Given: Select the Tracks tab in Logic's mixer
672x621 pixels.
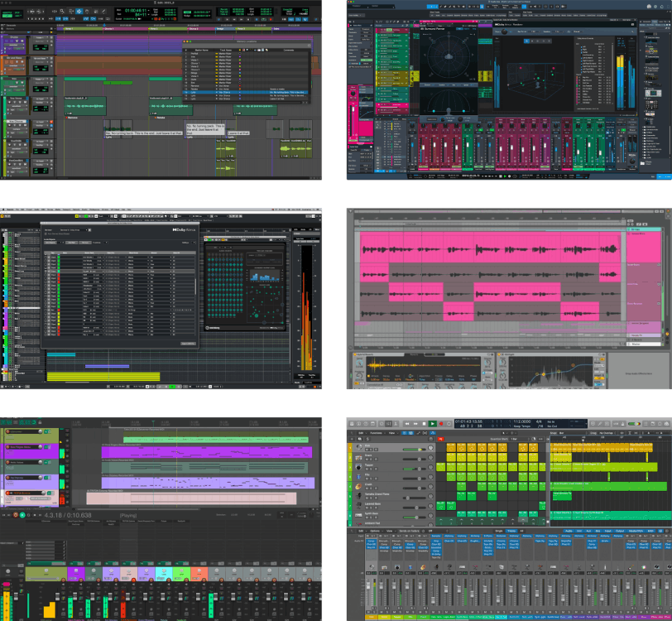Looking at the screenshot, I should pyautogui.click(x=511, y=531).
